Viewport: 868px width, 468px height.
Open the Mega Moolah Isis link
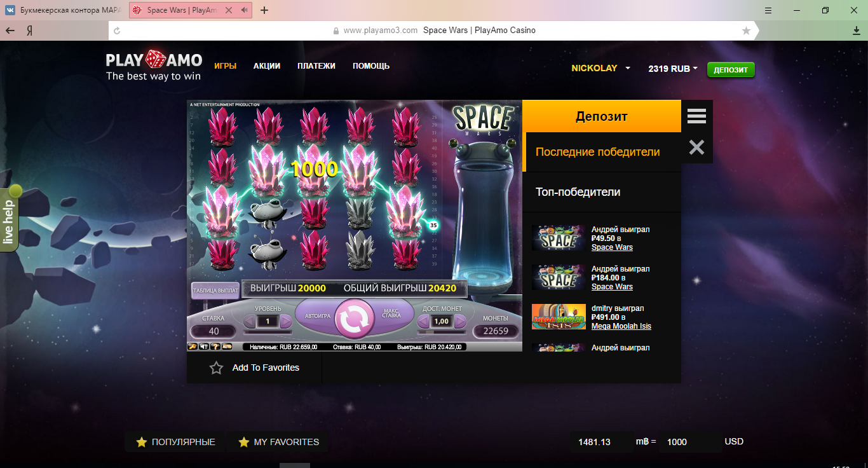621,326
